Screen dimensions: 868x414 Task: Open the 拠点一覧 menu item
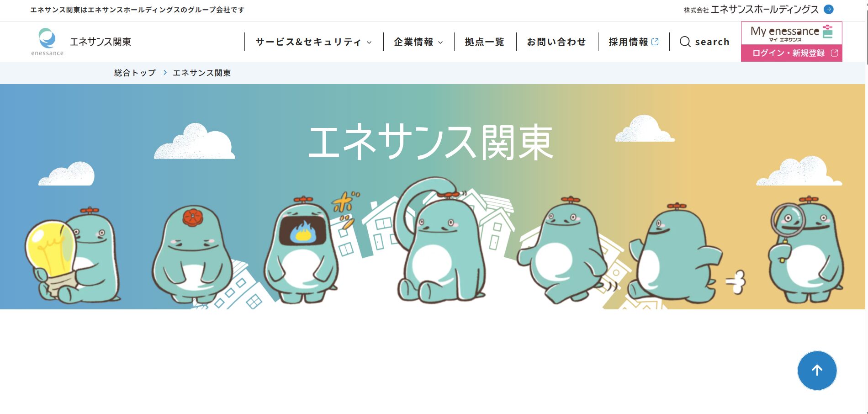pos(484,42)
